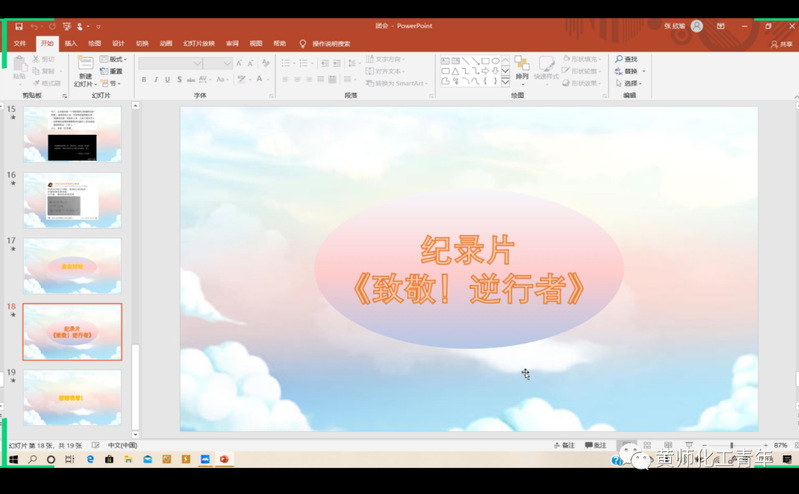799x494 pixels.
Task: Toggle italic text formatting
Action: [156, 80]
